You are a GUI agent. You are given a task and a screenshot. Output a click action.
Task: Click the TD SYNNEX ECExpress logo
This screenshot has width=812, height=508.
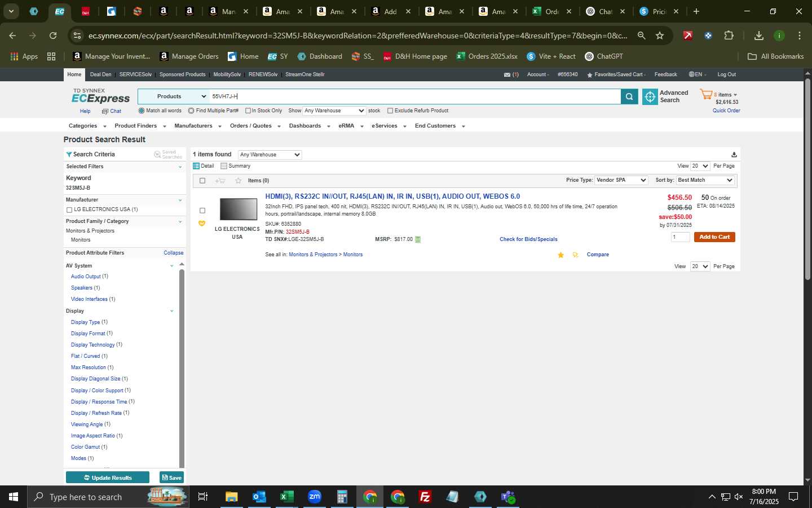[100, 96]
